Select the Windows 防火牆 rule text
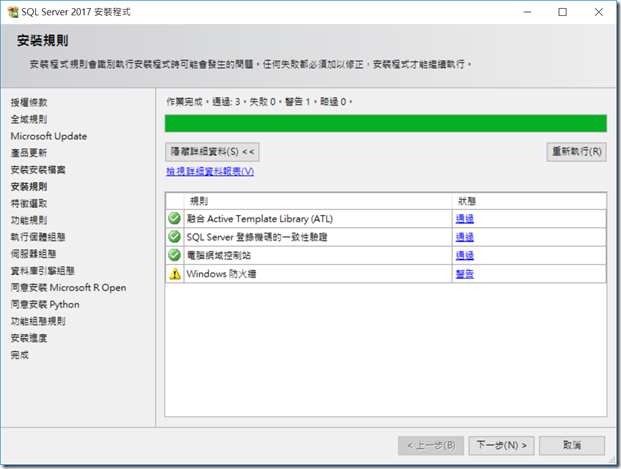 click(x=221, y=274)
